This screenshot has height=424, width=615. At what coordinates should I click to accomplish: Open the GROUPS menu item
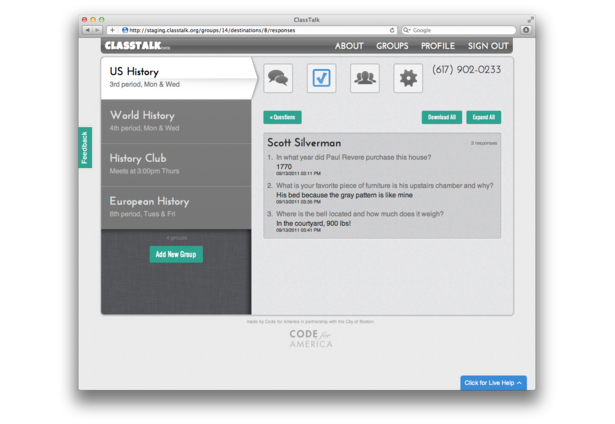click(x=392, y=46)
